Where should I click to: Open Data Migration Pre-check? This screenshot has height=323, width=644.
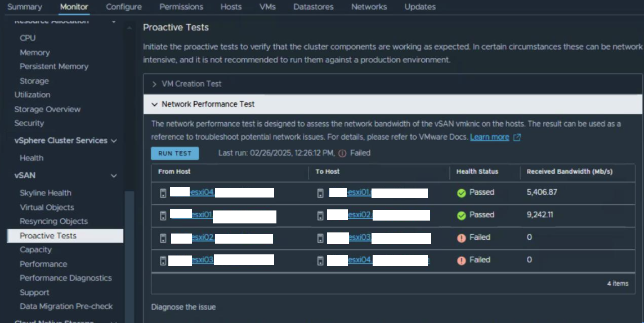[66, 306]
